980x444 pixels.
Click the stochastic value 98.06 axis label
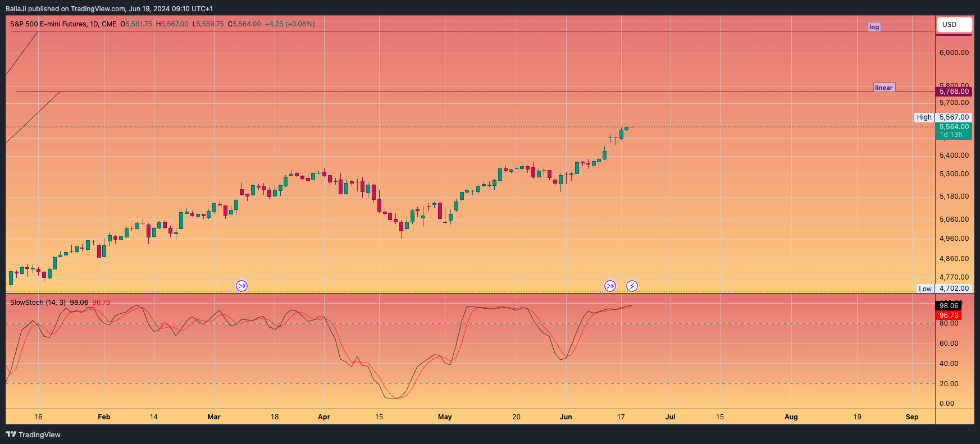click(x=949, y=306)
